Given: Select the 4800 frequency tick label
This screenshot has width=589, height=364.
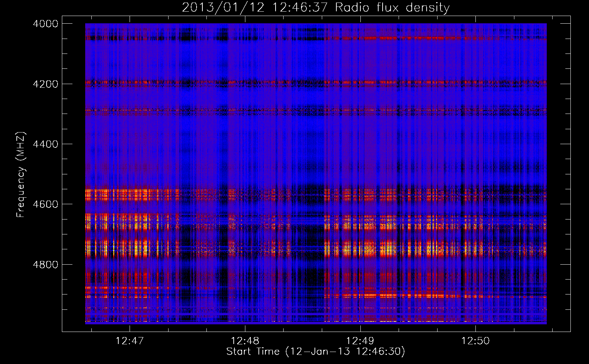Looking at the screenshot, I should (x=46, y=265).
